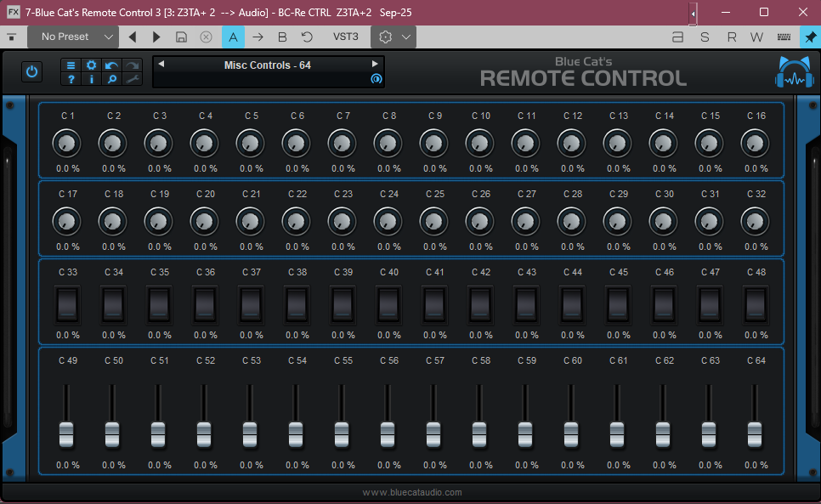Click the undo arrow icon
This screenshot has width=821, height=504.
111,65
